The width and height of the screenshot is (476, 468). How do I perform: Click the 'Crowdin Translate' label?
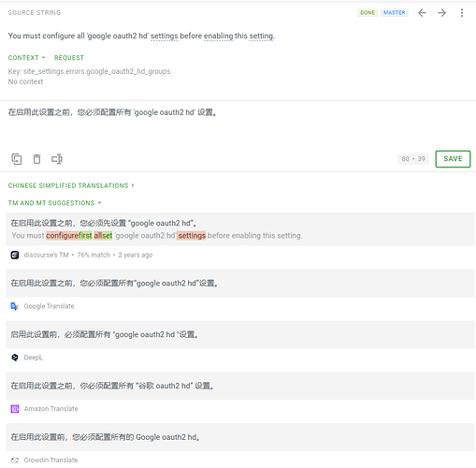50,461
